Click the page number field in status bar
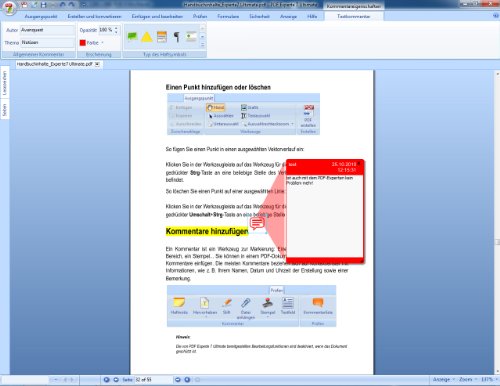This screenshot has height=386, width=500. pos(153,379)
